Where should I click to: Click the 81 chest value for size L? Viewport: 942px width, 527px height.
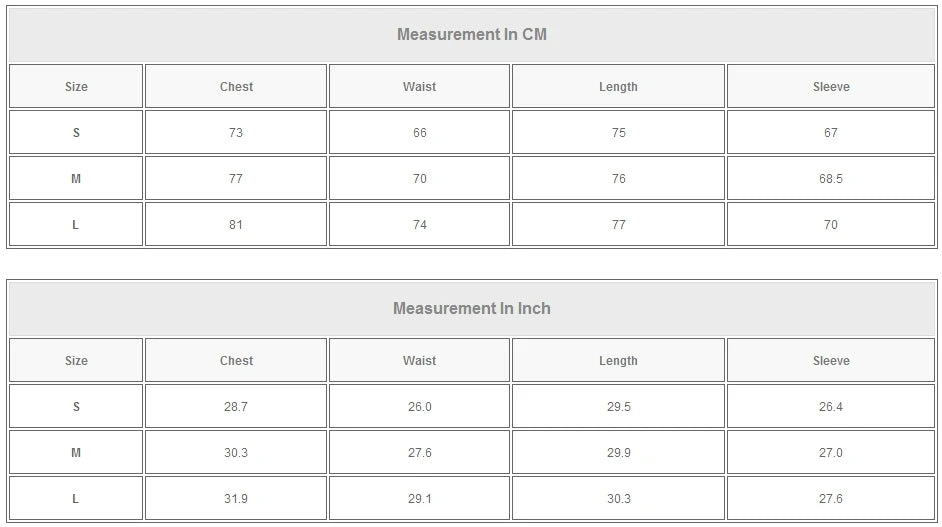[236, 225]
